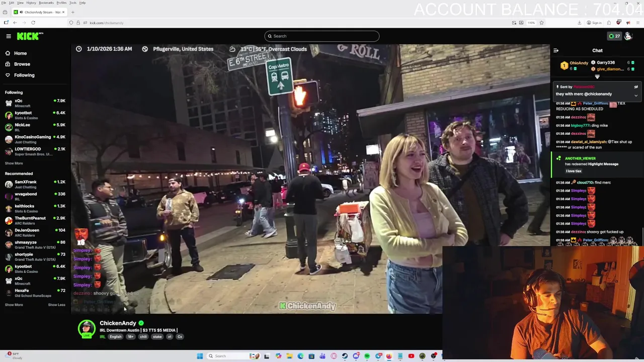Open xQc Minecraft channel in Following

pyautogui.click(x=35, y=103)
